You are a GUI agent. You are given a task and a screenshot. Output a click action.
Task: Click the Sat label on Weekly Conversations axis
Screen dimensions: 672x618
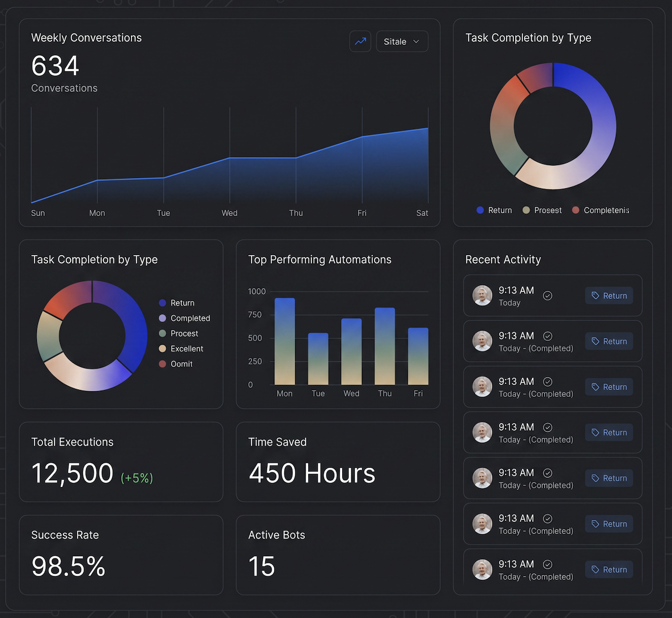click(x=422, y=213)
